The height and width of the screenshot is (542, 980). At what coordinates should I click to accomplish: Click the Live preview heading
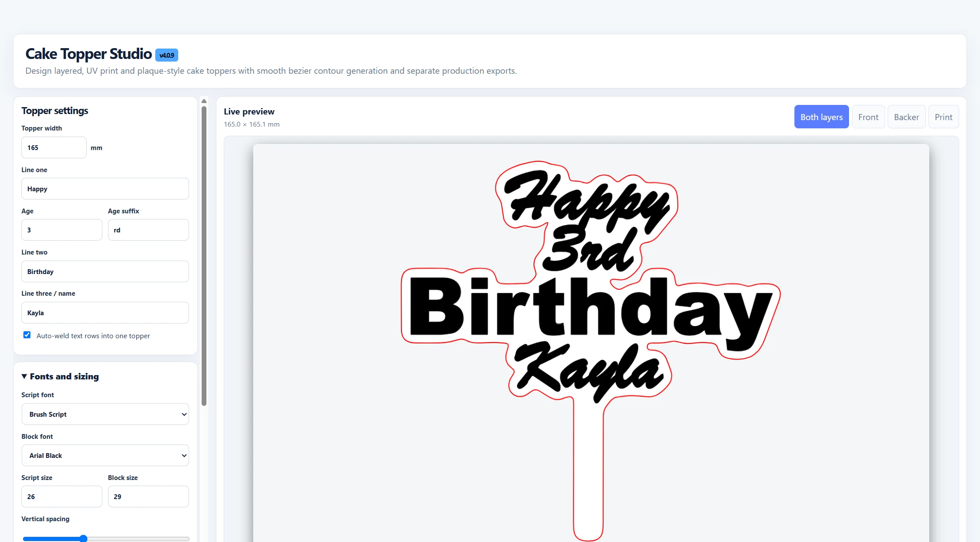[249, 111]
